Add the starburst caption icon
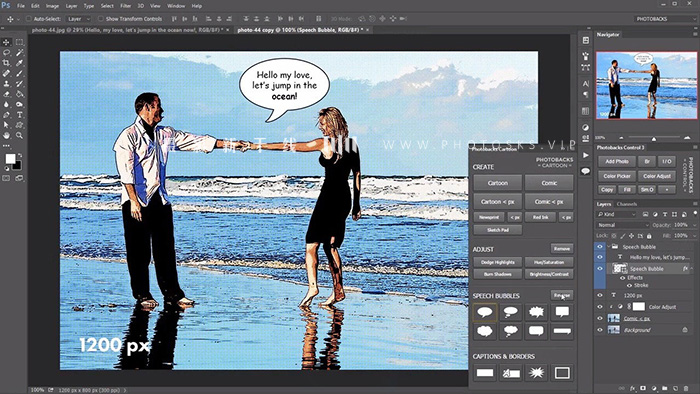Screen dimensions: 700x394 click(536, 373)
